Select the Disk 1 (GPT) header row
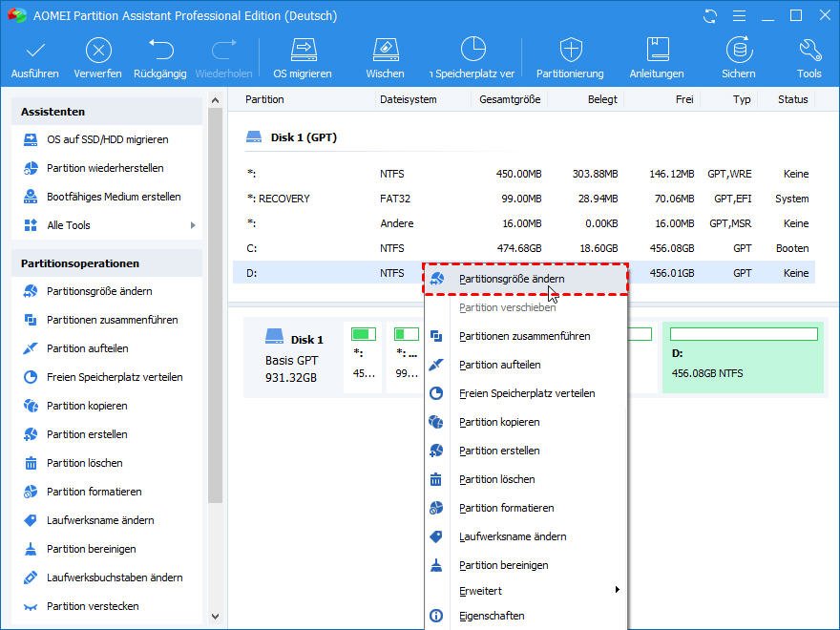This screenshot has height=630, width=840. (291, 137)
